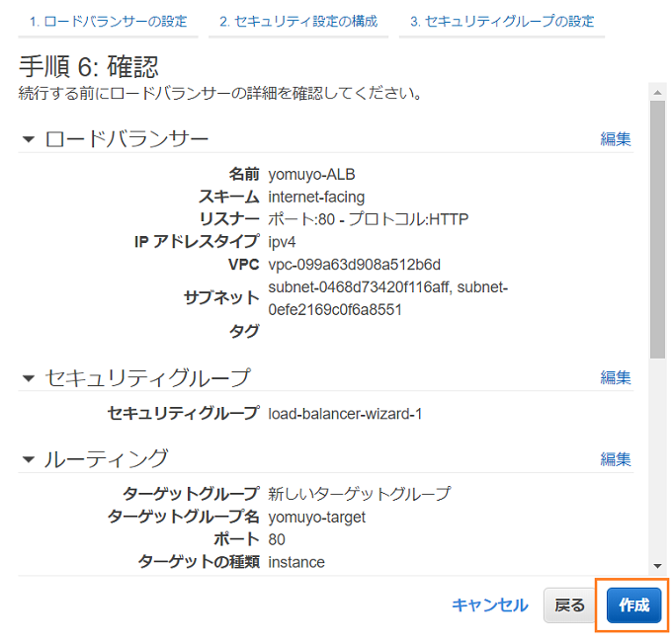
Task: Click the 戻る (Back) button
Action: tap(569, 604)
